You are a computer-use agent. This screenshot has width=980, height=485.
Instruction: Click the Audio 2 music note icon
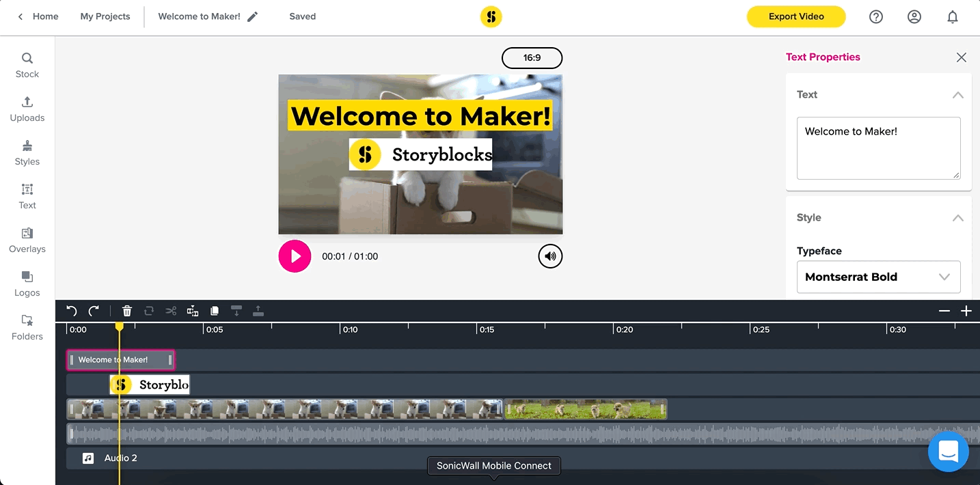coord(88,458)
